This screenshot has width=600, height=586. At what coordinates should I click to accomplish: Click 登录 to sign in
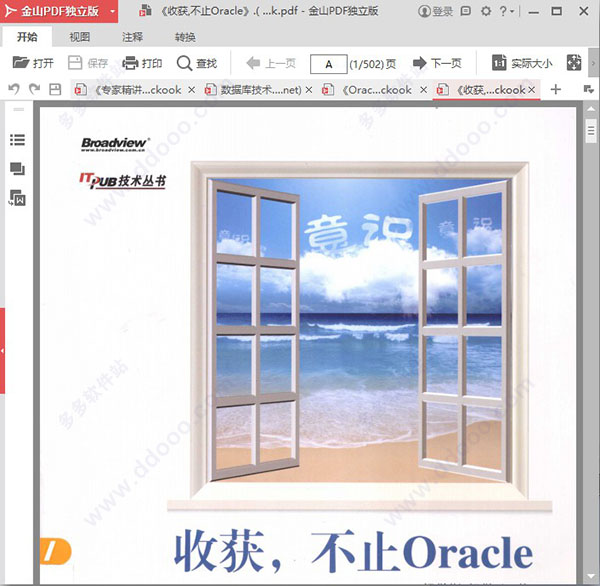[435, 11]
